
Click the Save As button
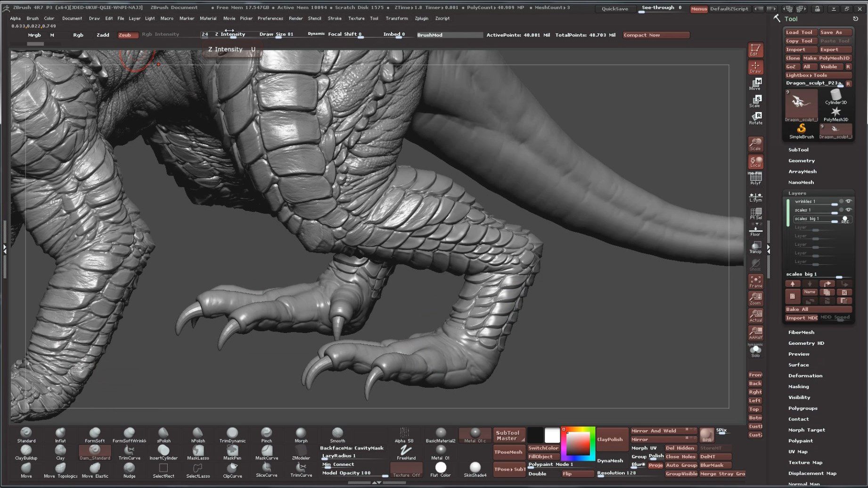[835, 32]
